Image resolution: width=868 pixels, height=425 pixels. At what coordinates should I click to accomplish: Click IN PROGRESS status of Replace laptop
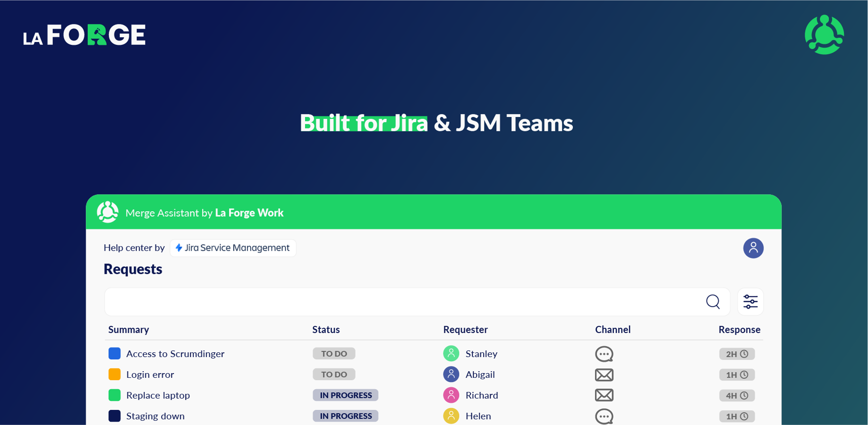346,395
